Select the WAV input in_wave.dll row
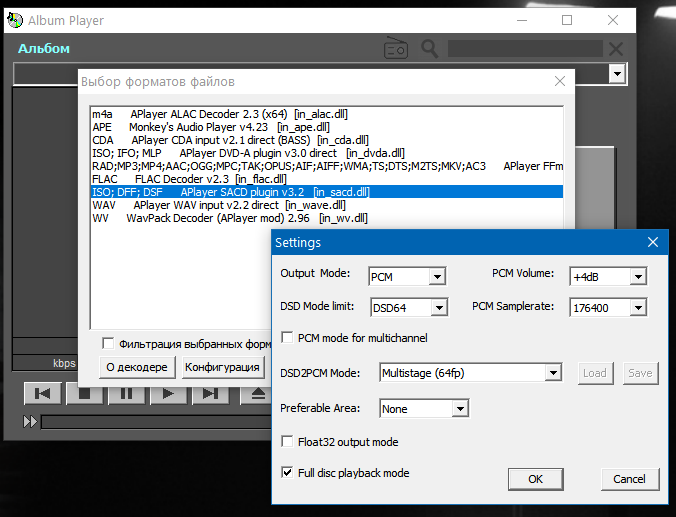Screen dimensions: 676x517 click(327, 205)
